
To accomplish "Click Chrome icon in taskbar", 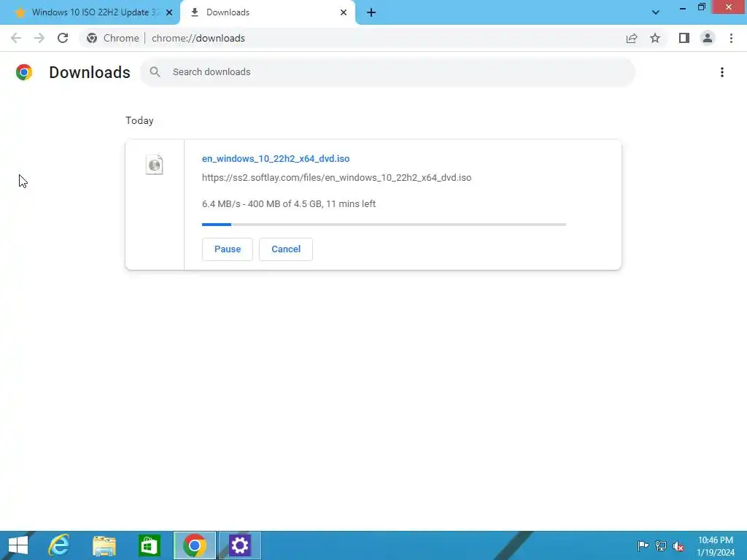I will 194,545.
